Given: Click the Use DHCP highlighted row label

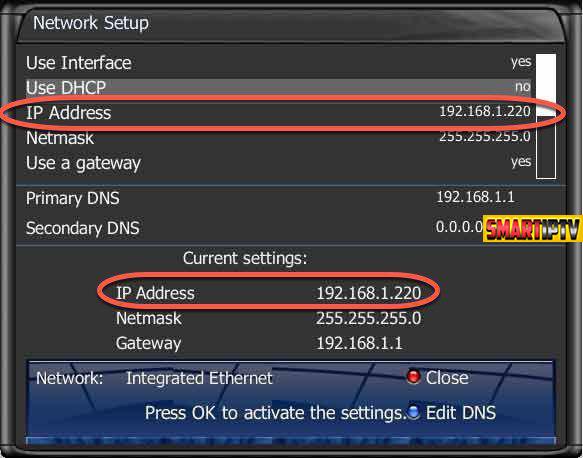Looking at the screenshot, I should coord(66,88).
